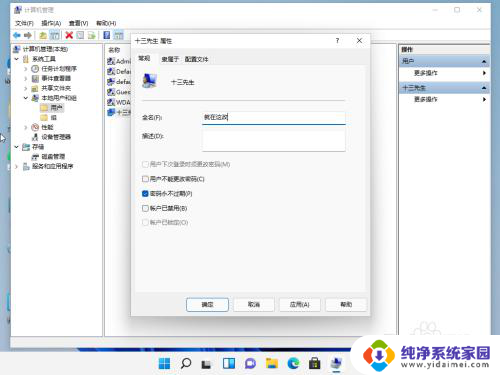Screen dimensions: 500x375
Task: Click the Export List toolbar icon
Action: 92,35
